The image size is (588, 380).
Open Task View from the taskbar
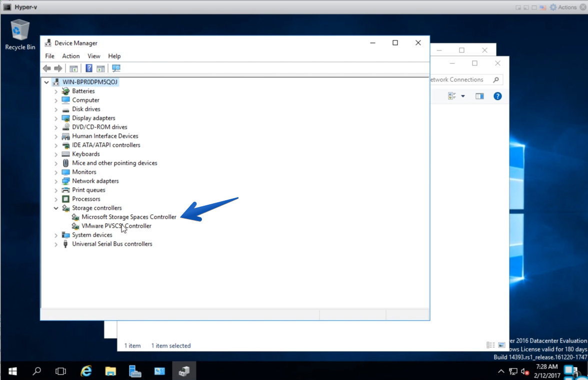click(61, 371)
